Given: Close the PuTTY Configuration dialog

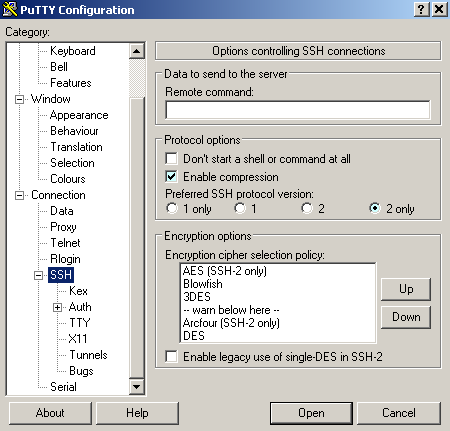Looking at the screenshot, I should 439,9.
